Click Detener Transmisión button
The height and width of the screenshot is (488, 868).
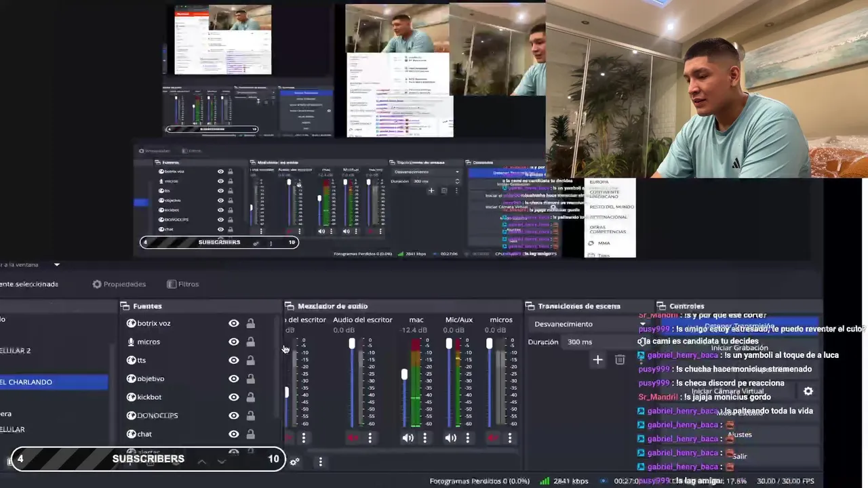[x=739, y=327]
